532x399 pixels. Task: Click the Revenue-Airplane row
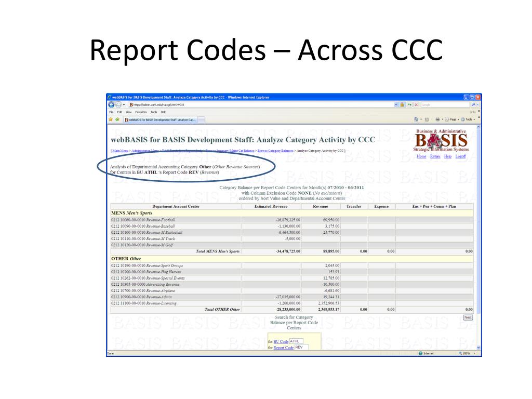coord(291,290)
